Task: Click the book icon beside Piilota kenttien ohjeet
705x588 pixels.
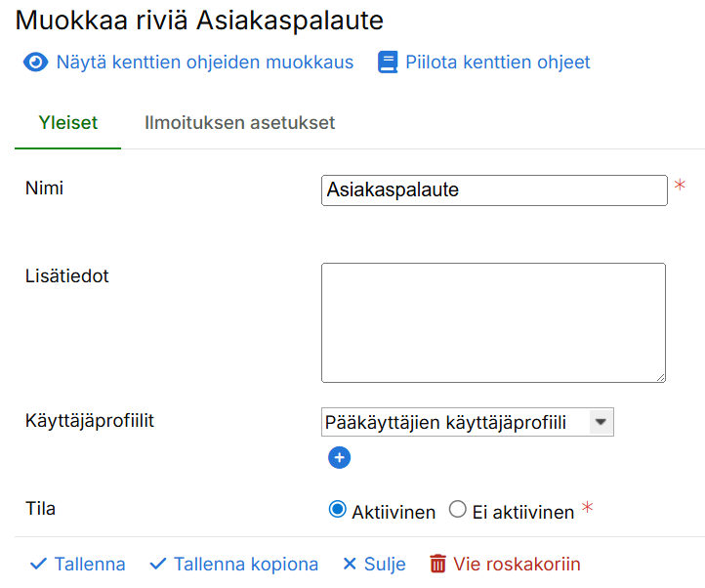Action: 388,63
